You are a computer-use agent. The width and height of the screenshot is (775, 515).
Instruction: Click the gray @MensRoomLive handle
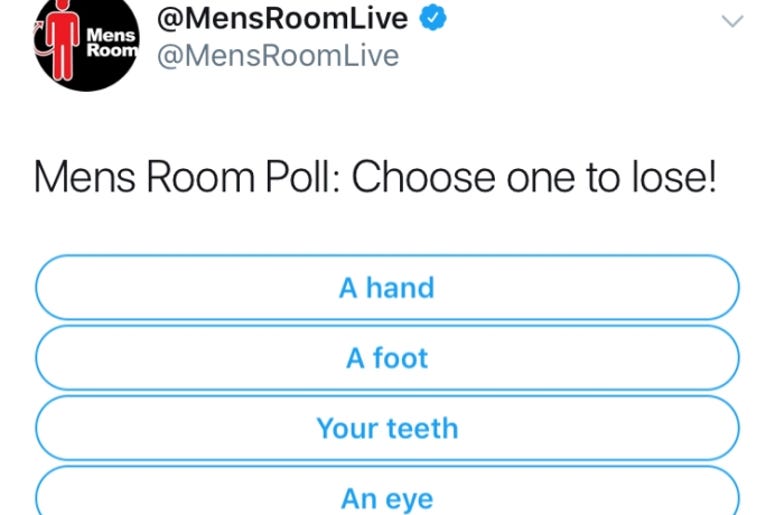[x=278, y=55]
